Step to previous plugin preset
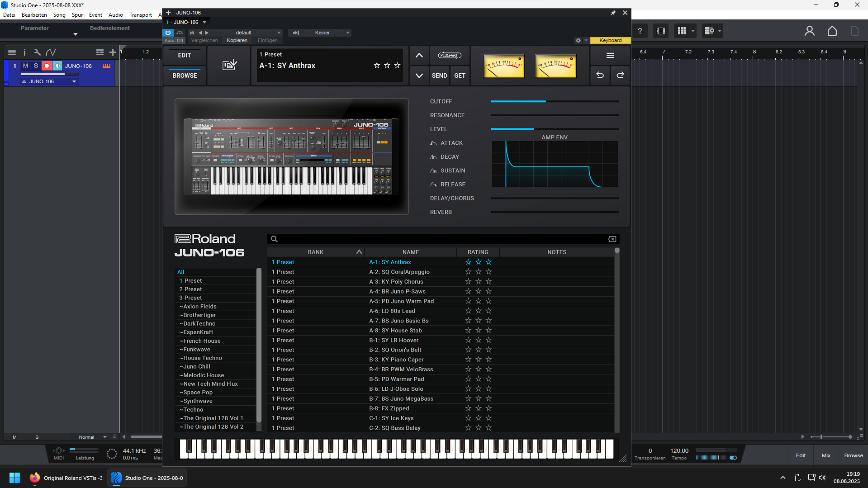Viewport: 868px width, 488px height. 200,33
